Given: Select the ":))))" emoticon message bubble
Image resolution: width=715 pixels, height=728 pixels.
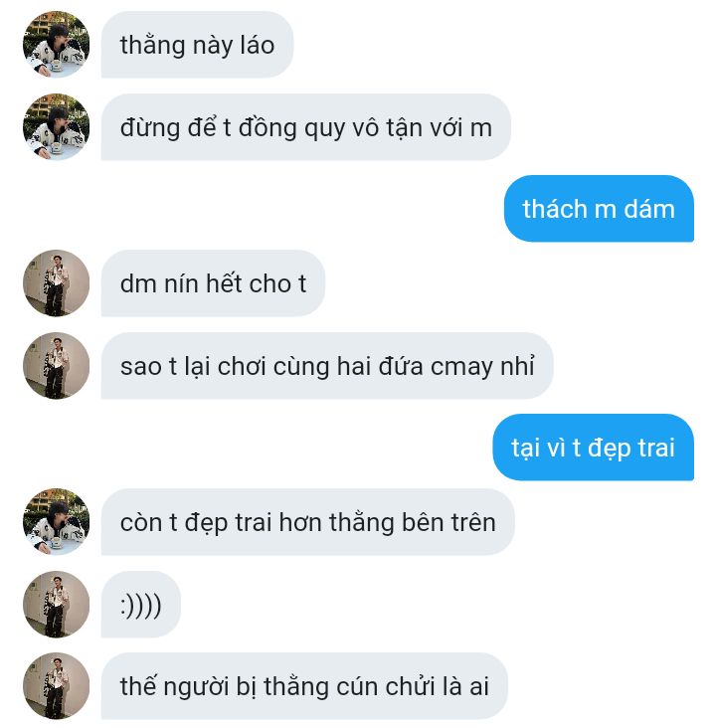Looking at the screenshot, I should [x=140, y=605].
